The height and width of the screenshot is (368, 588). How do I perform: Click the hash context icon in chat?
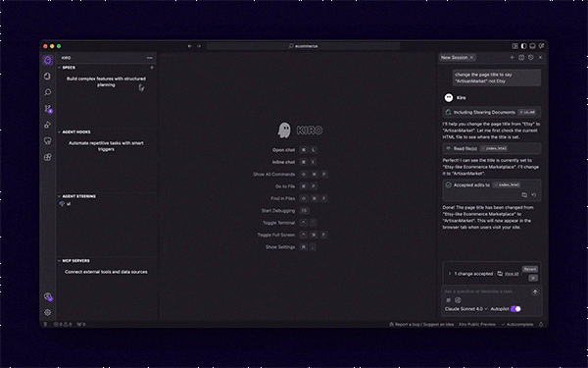pyautogui.click(x=448, y=300)
